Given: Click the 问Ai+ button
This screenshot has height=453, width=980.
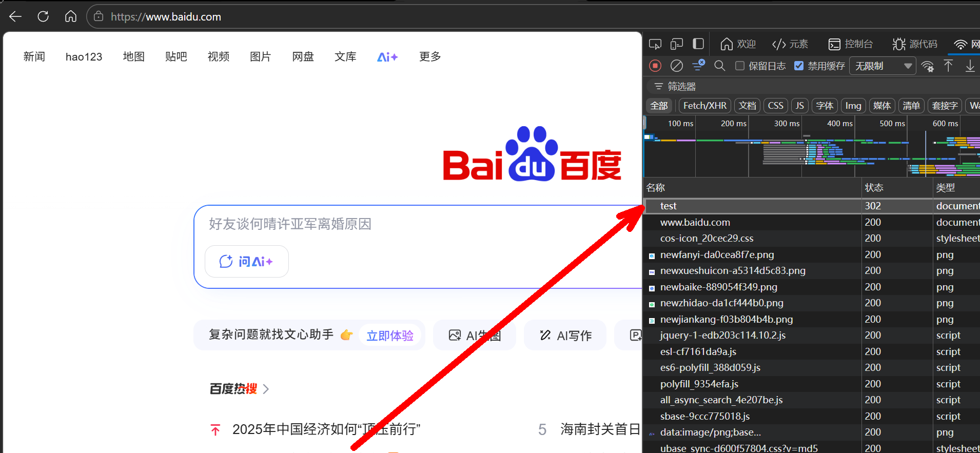Looking at the screenshot, I should click(x=247, y=262).
